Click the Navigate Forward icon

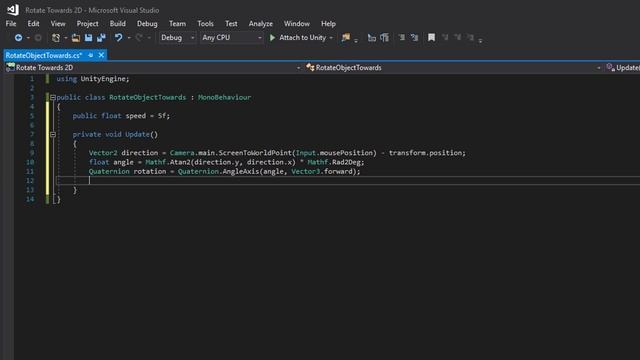click(x=38, y=38)
